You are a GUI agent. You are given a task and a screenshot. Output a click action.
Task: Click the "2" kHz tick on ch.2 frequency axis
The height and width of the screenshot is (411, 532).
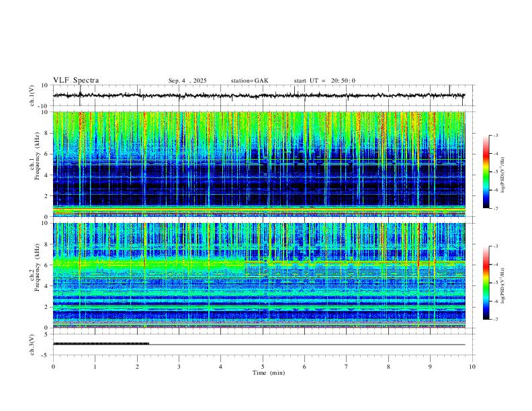[x=46, y=307]
